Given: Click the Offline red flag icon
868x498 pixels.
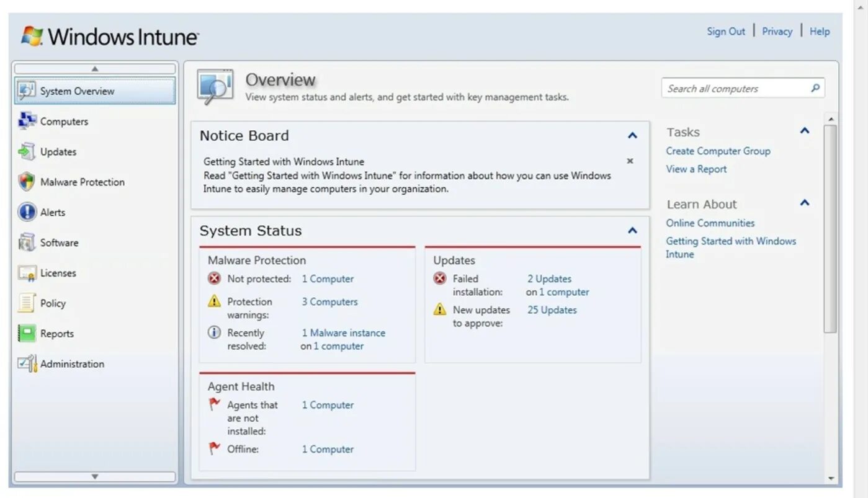Looking at the screenshot, I should [215, 448].
